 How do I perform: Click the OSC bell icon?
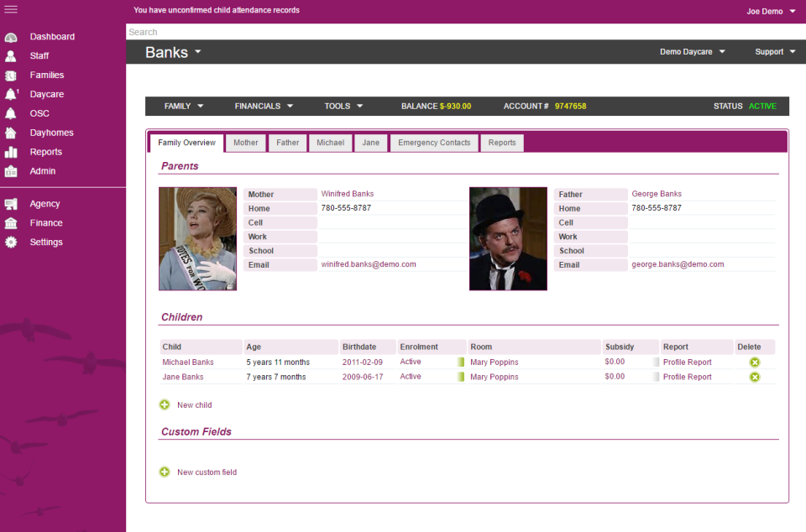tap(11, 113)
